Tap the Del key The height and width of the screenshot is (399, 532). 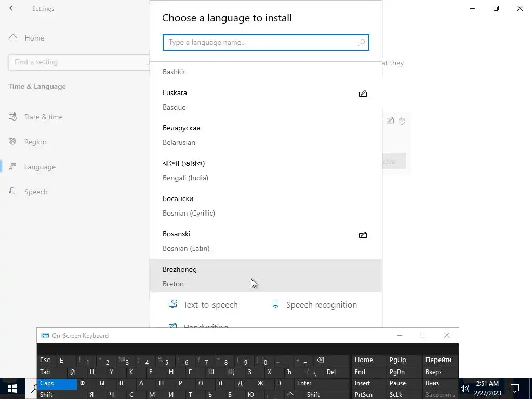click(x=337, y=372)
